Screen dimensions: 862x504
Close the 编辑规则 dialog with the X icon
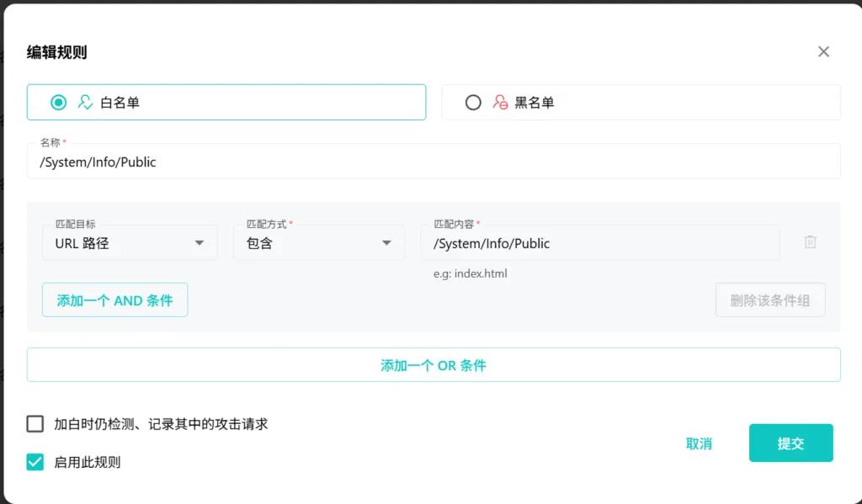[x=823, y=52]
